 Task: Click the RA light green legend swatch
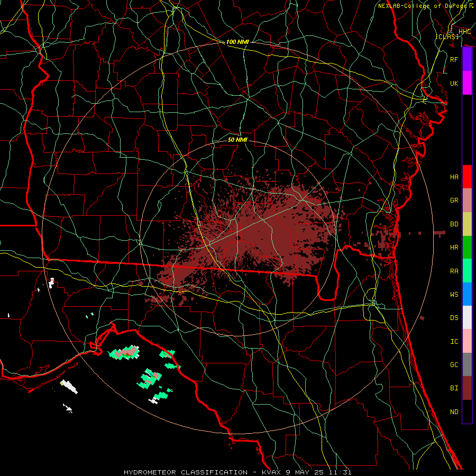point(467,271)
